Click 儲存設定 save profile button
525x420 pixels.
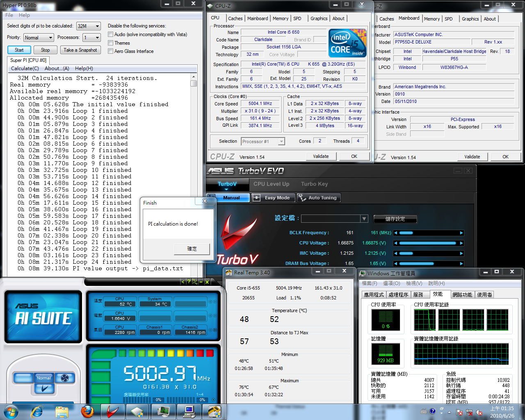tap(395, 219)
